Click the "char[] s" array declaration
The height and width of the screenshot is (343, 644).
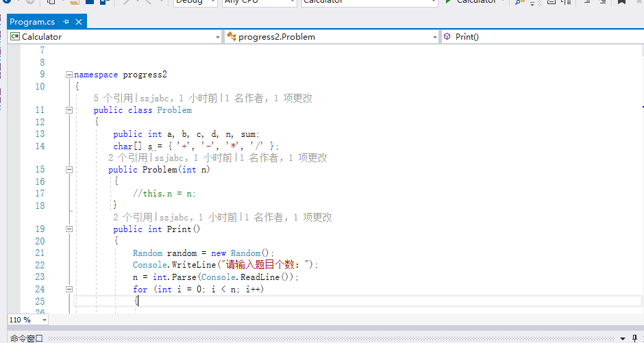click(x=133, y=146)
